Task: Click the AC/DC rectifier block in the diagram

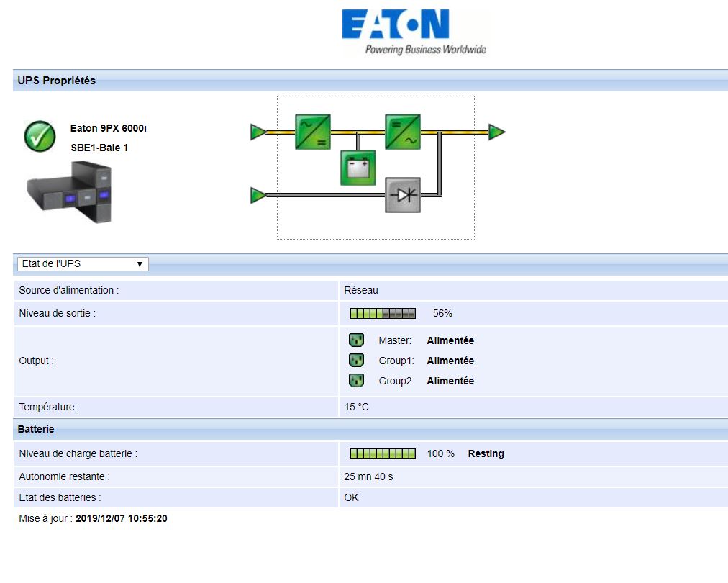Action: [x=313, y=132]
